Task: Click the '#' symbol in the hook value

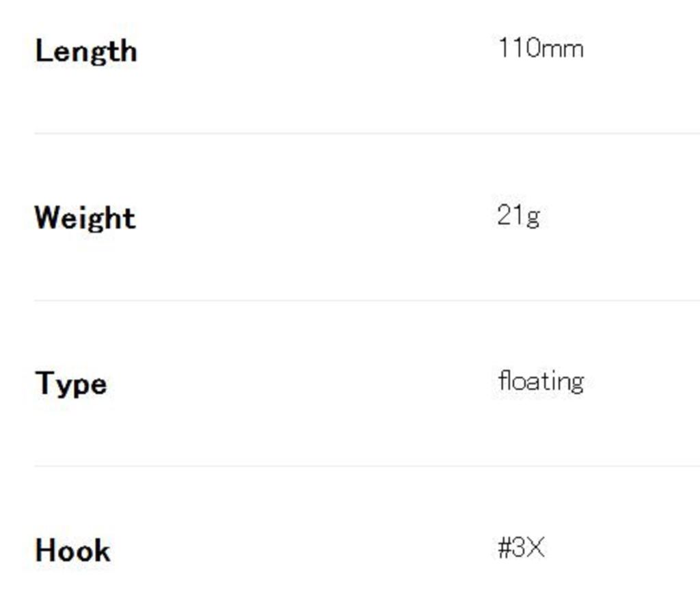Action: pos(505,548)
